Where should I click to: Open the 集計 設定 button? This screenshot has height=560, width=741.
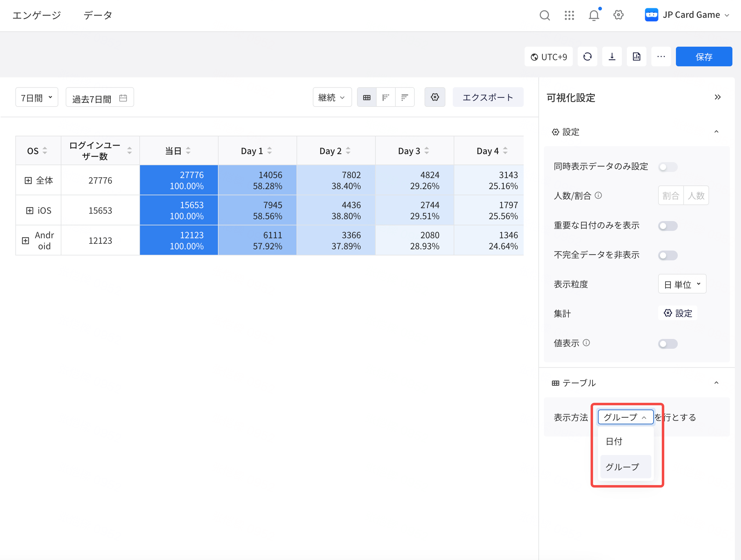coord(678,313)
